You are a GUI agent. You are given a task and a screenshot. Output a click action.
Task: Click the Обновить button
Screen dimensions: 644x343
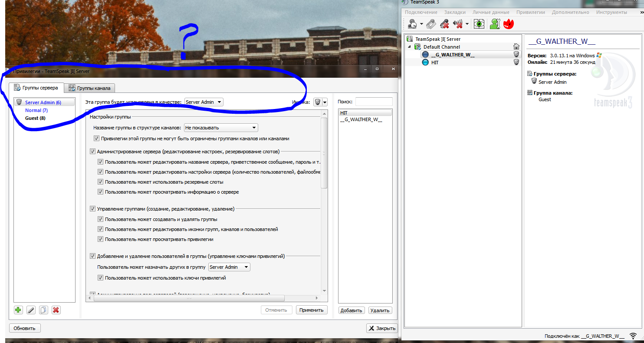click(x=24, y=328)
